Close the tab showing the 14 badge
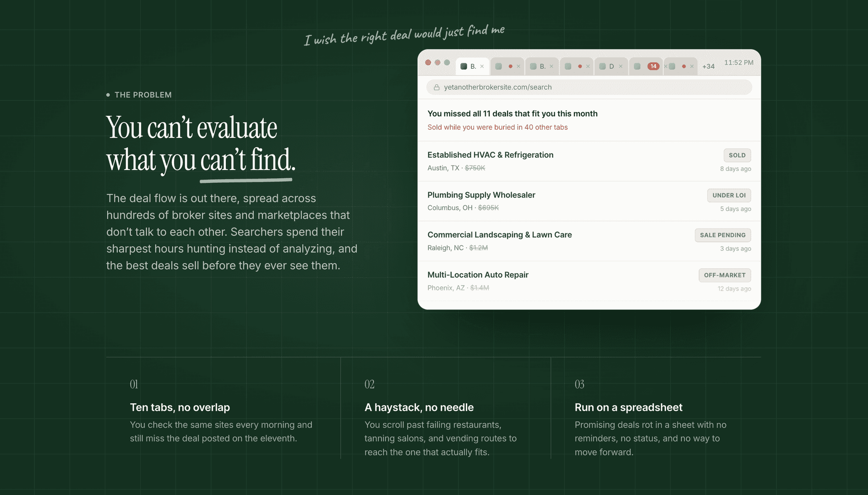The width and height of the screenshot is (868, 495). click(x=666, y=66)
